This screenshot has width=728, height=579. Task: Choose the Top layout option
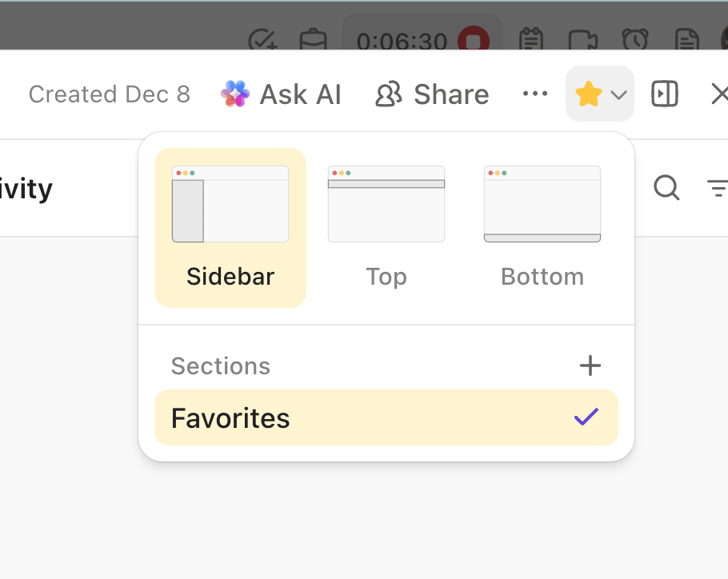tap(386, 227)
